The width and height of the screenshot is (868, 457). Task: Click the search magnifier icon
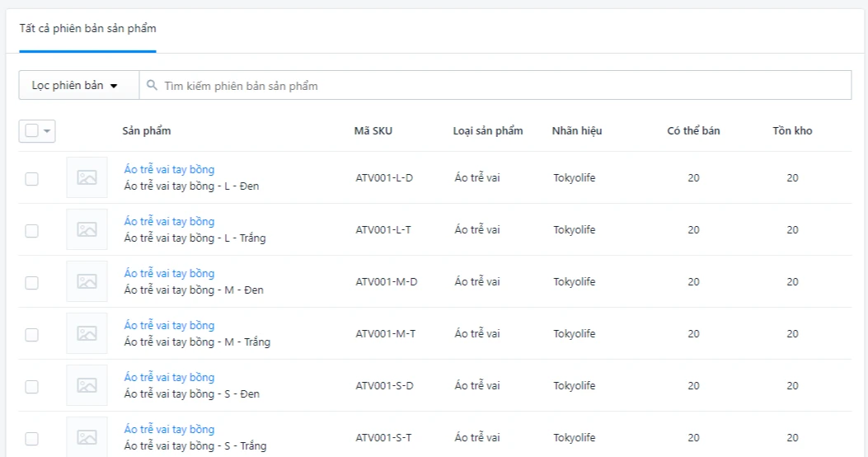coord(152,86)
